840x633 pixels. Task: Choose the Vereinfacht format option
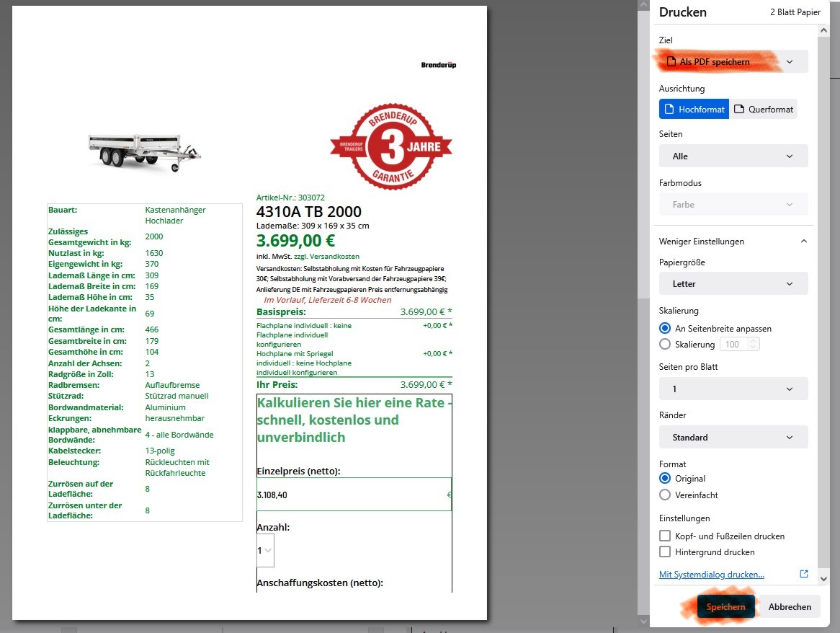point(664,495)
